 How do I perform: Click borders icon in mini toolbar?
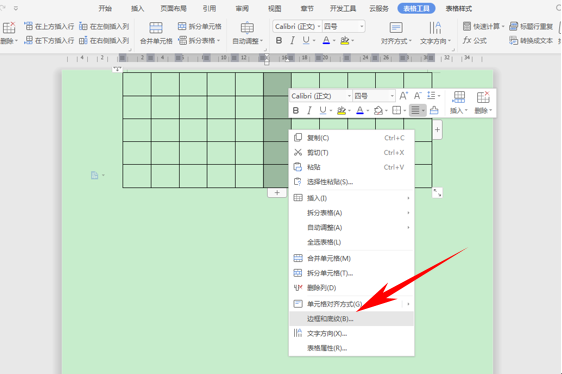point(396,110)
